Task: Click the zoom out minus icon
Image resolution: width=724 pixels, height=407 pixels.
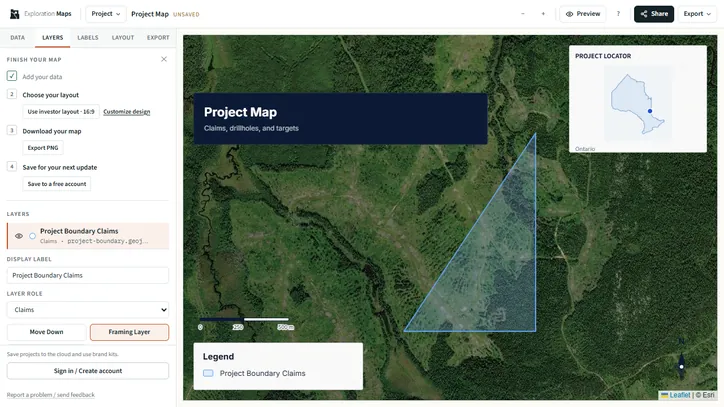Action: pyautogui.click(x=523, y=14)
